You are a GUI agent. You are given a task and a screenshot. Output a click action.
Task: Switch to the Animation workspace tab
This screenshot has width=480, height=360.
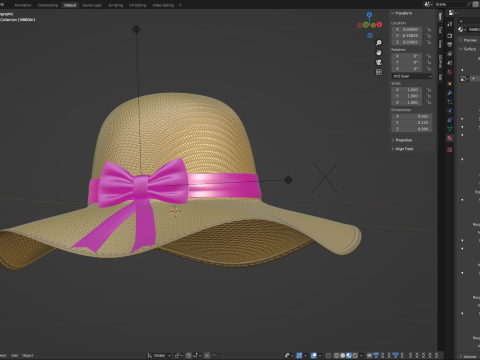point(23,5)
